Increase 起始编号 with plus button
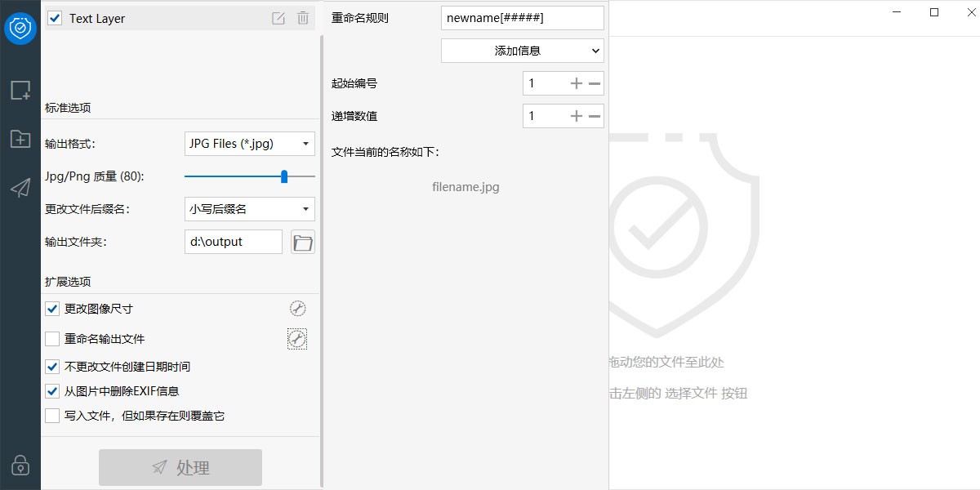The width and height of the screenshot is (980, 490). tap(576, 83)
